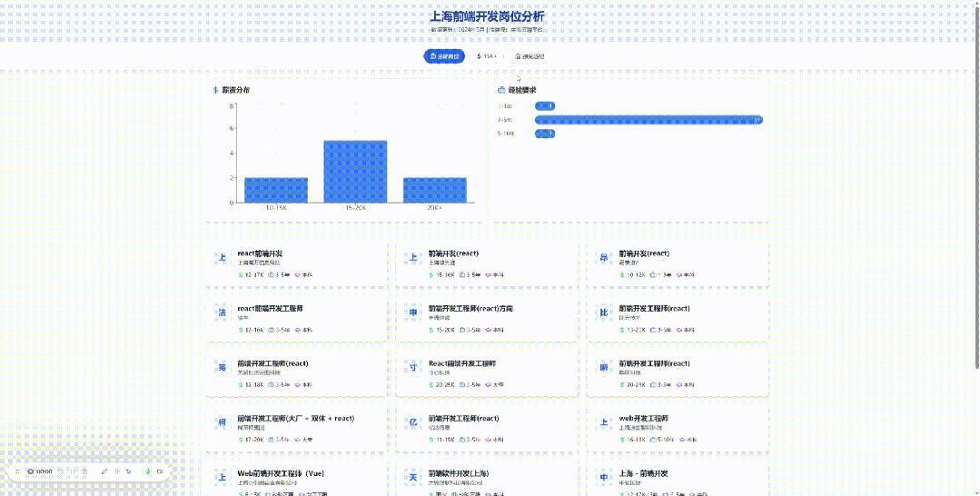Click the restart icon on recording toolbar

(60, 471)
